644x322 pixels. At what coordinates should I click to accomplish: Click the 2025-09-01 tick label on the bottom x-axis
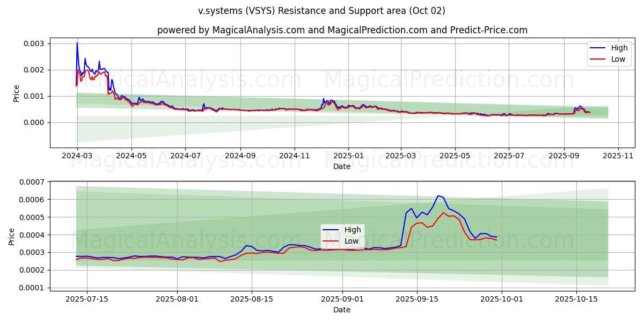[x=342, y=299]
